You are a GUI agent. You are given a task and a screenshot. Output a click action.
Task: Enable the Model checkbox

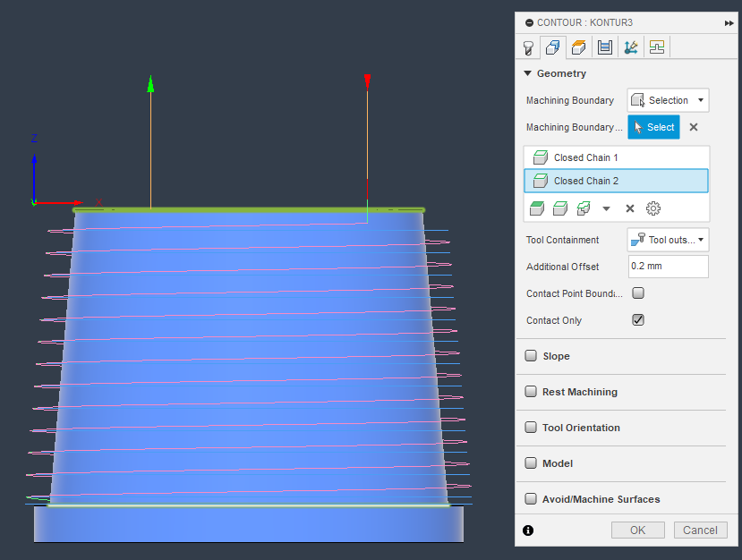(531, 463)
